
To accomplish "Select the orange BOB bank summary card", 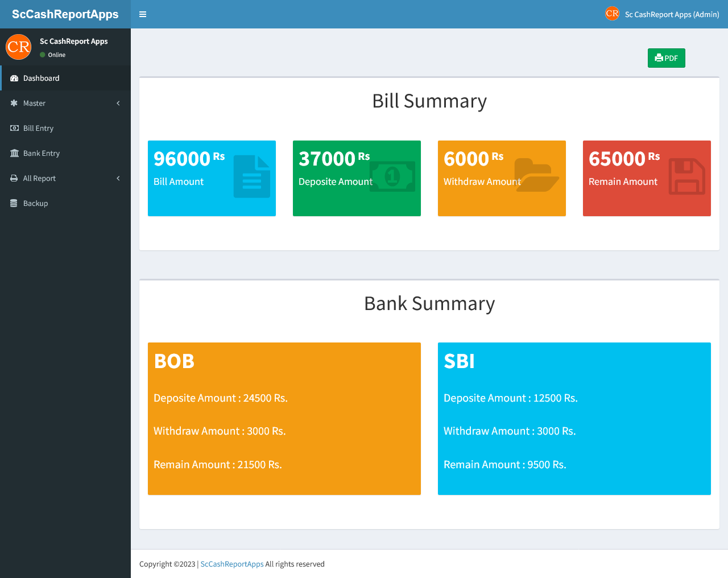I will coord(284,419).
